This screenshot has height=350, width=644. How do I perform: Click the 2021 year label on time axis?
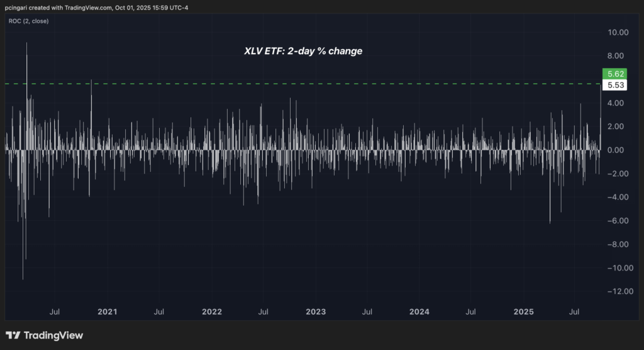pyautogui.click(x=108, y=312)
